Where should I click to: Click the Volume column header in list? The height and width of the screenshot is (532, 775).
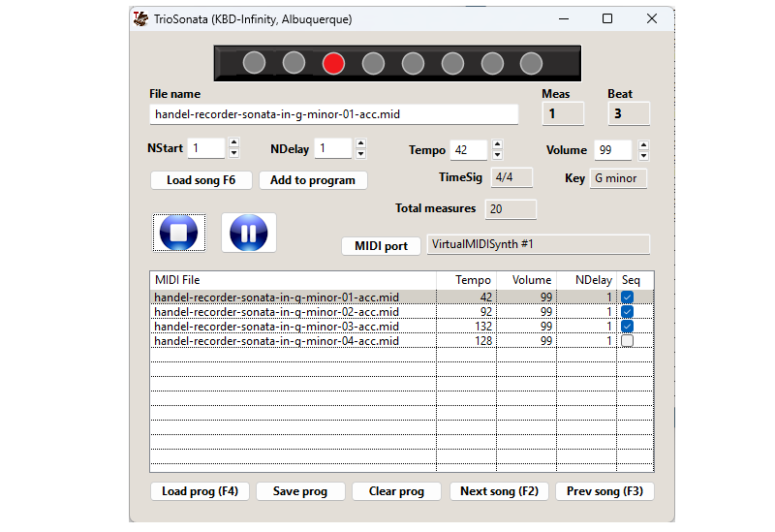(527, 280)
